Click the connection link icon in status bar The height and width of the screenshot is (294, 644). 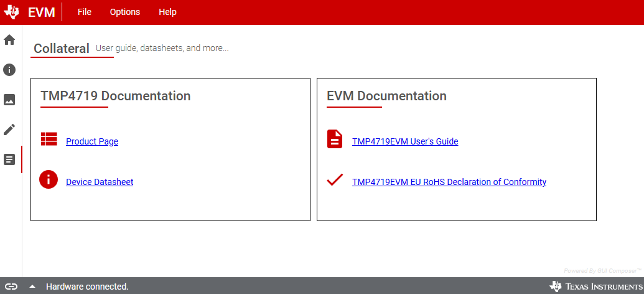pos(11,287)
